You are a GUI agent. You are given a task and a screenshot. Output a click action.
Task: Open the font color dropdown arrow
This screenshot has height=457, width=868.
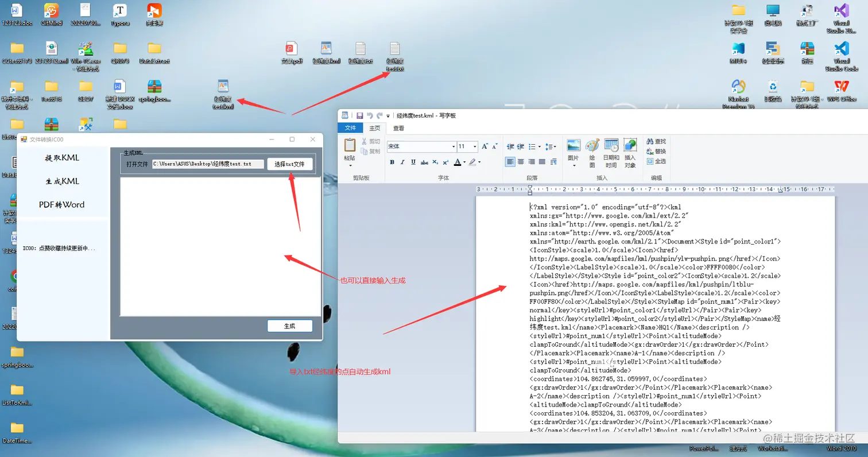(464, 162)
